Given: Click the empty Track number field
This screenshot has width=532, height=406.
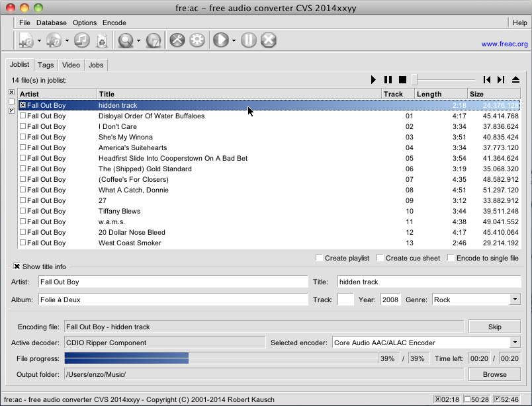Looking at the screenshot, I should coord(345,300).
